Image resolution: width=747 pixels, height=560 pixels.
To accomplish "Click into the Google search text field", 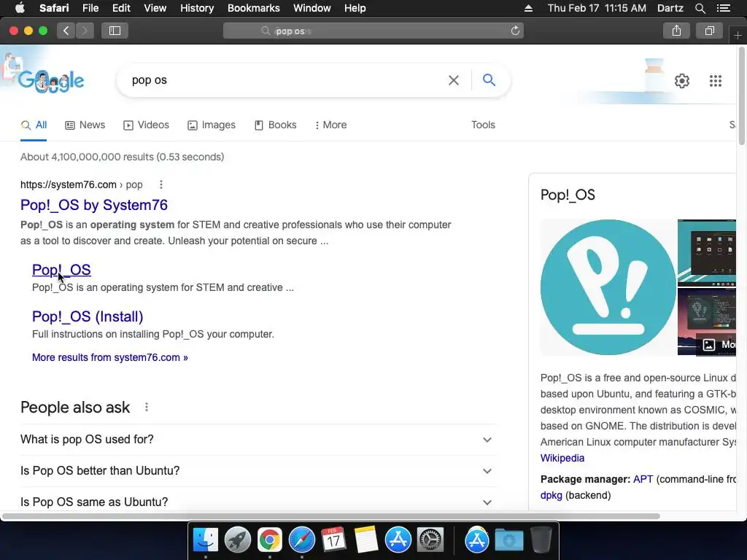I will tap(286, 80).
